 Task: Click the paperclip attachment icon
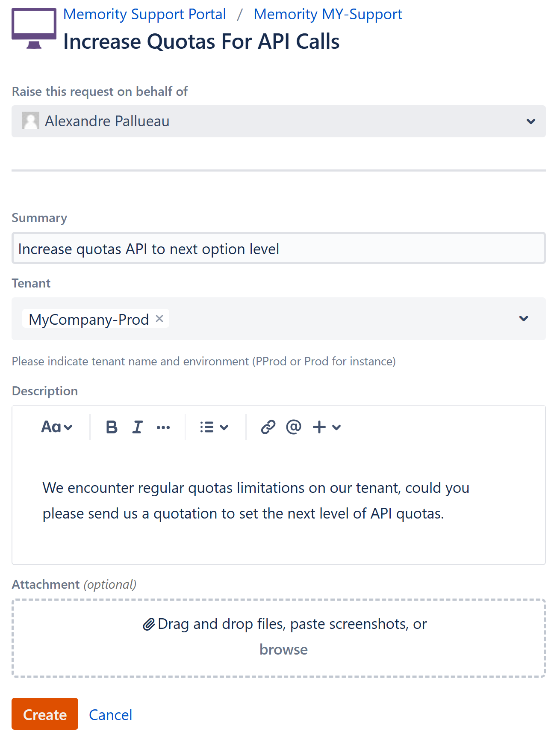point(148,624)
